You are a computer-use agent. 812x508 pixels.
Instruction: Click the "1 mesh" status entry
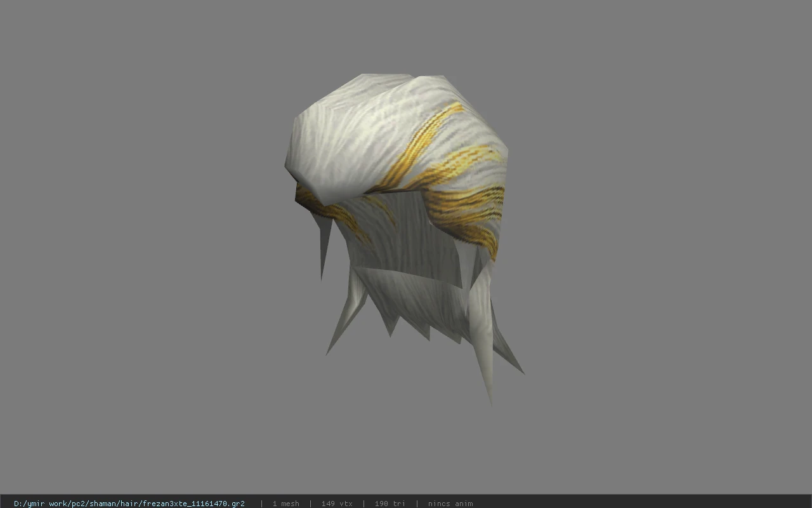click(286, 504)
